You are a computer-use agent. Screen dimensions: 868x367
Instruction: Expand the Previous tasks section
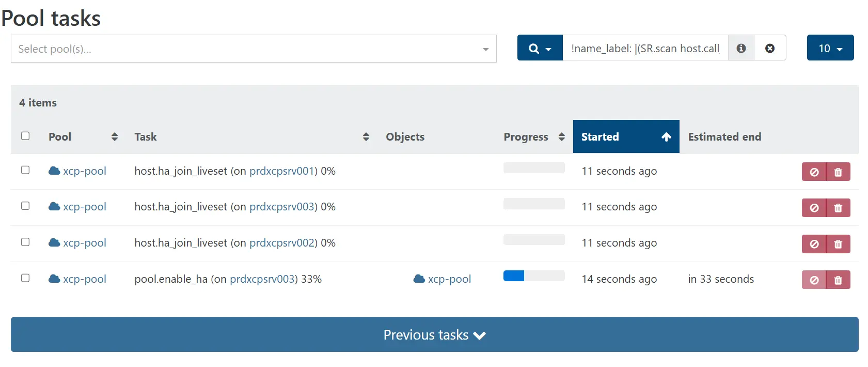click(x=434, y=335)
